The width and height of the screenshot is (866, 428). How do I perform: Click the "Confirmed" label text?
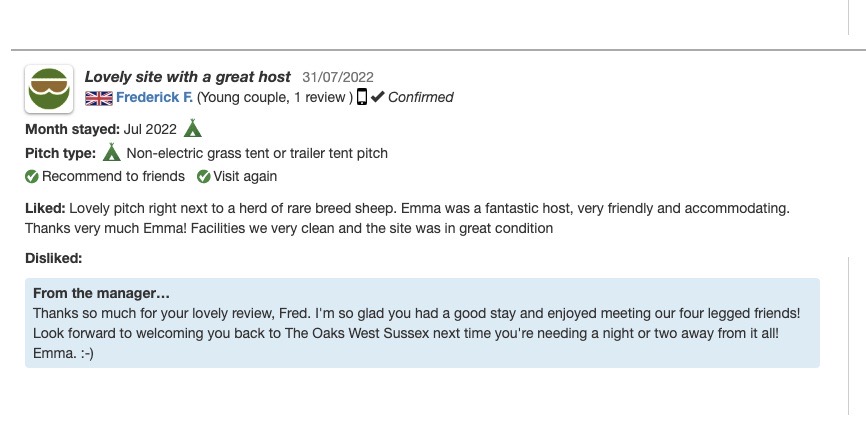tap(420, 97)
